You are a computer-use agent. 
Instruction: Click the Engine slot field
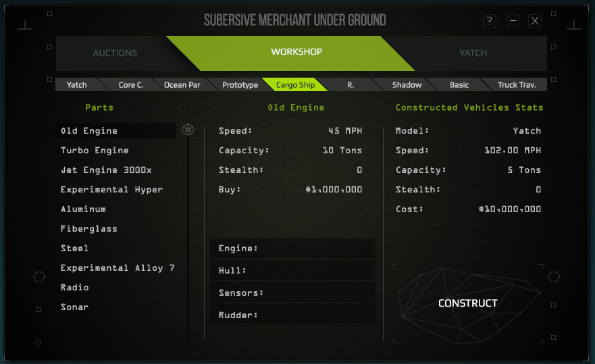(292, 249)
